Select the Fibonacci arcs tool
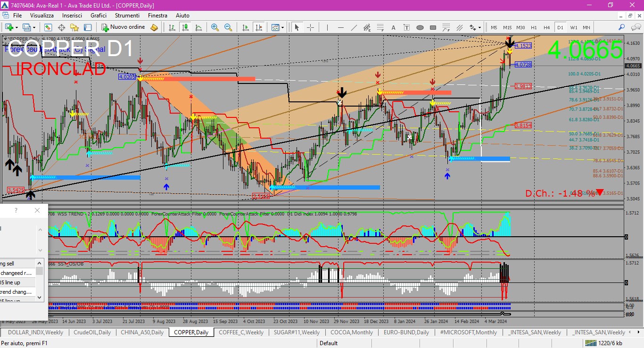This screenshot has height=348, width=644. [x=446, y=27]
